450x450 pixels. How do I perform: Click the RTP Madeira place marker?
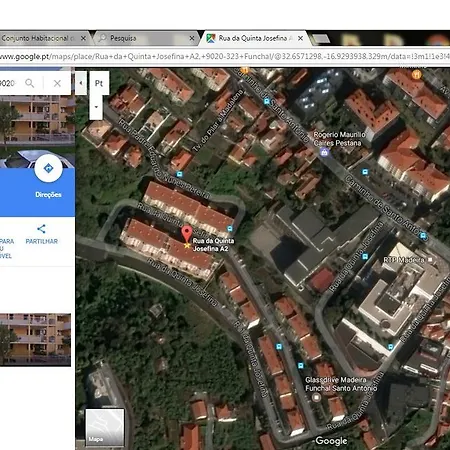click(x=430, y=259)
